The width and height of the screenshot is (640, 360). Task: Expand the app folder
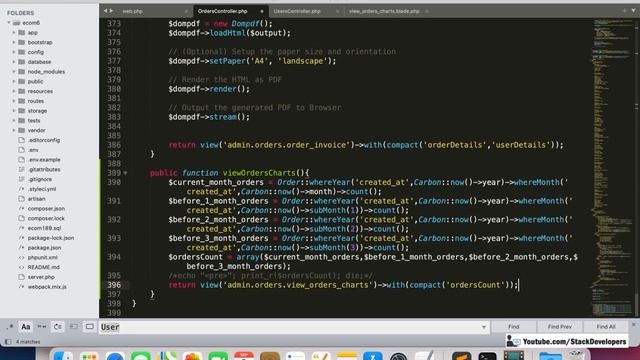pyautogui.click(x=14, y=32)
